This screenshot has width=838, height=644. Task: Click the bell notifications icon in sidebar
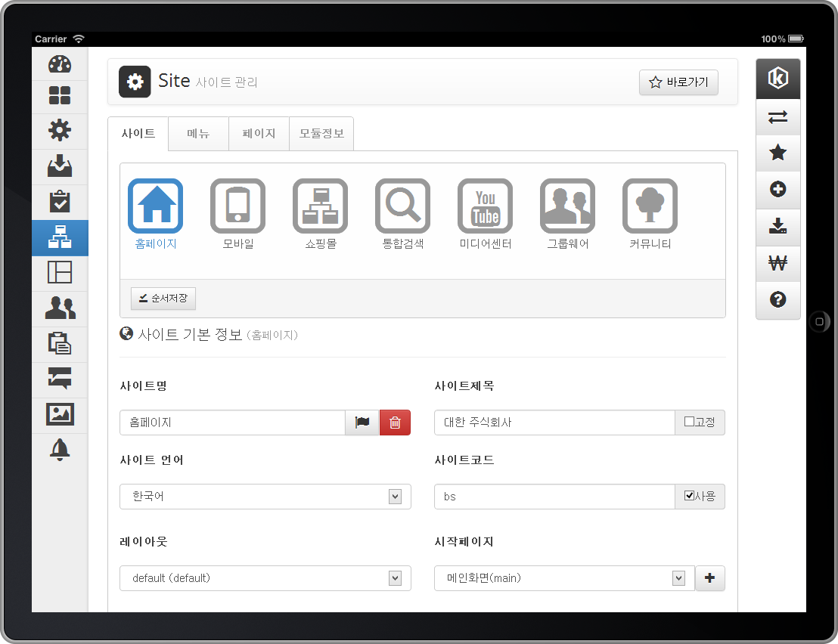(60, 449)
